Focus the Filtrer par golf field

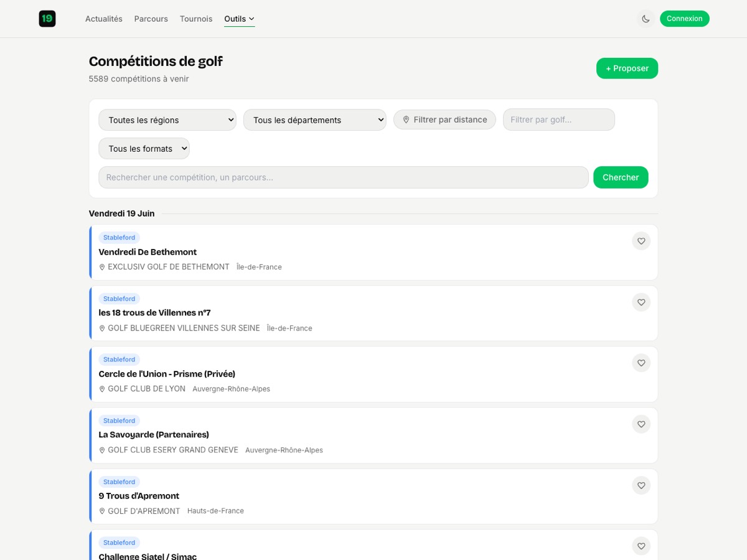tap(559, 119)
